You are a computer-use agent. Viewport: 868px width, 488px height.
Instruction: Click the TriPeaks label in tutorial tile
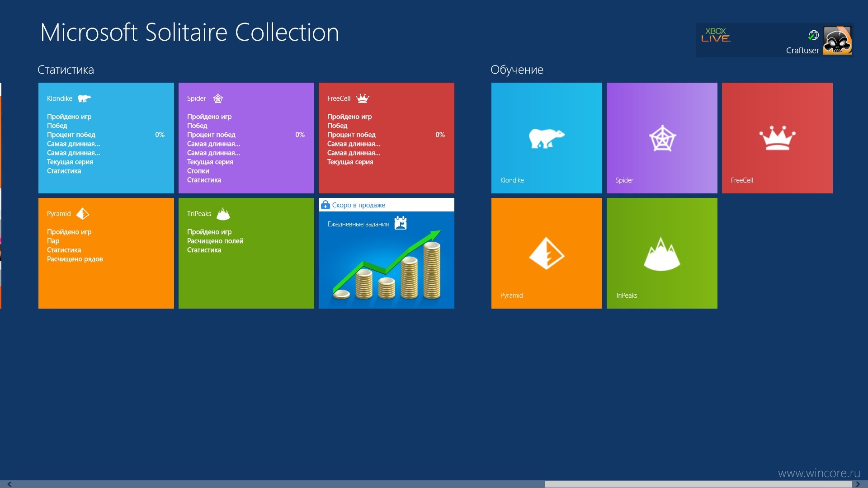tap(626, 295)
